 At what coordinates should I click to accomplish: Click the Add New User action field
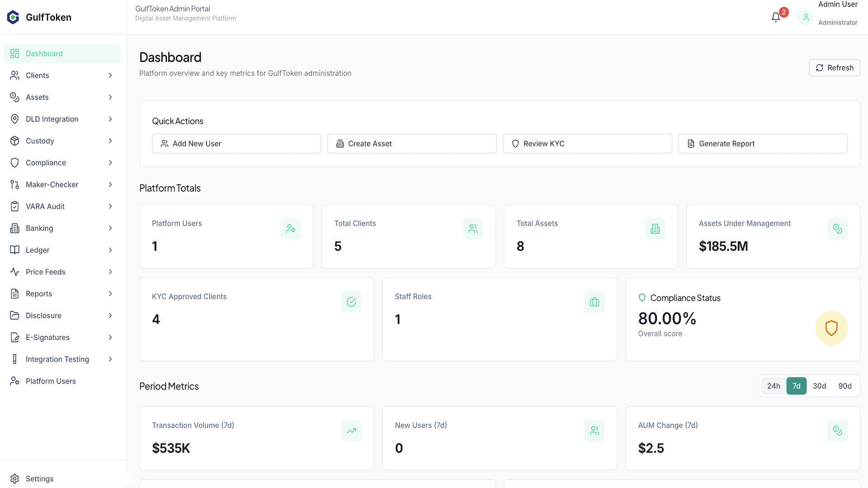(236, 143)
